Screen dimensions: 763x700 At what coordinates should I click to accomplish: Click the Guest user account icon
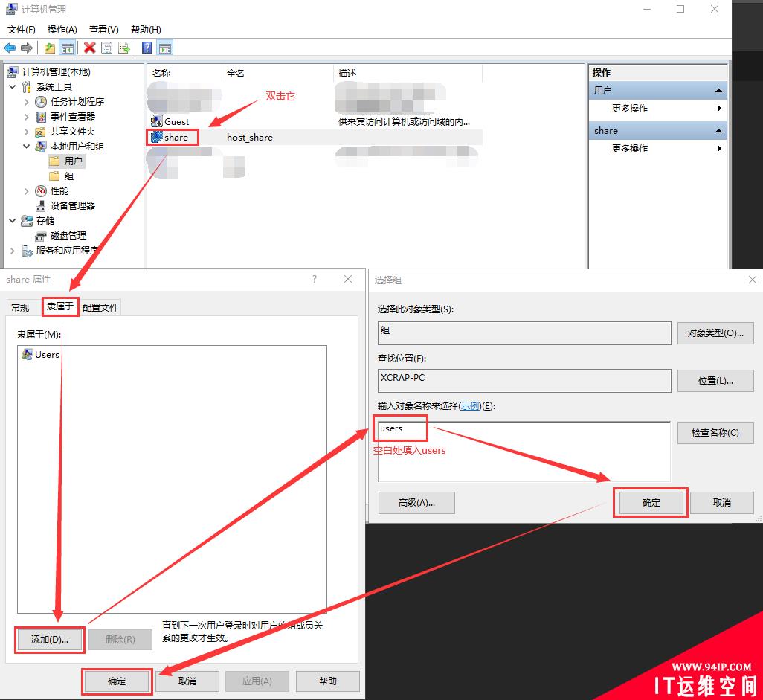pos(156,121)
